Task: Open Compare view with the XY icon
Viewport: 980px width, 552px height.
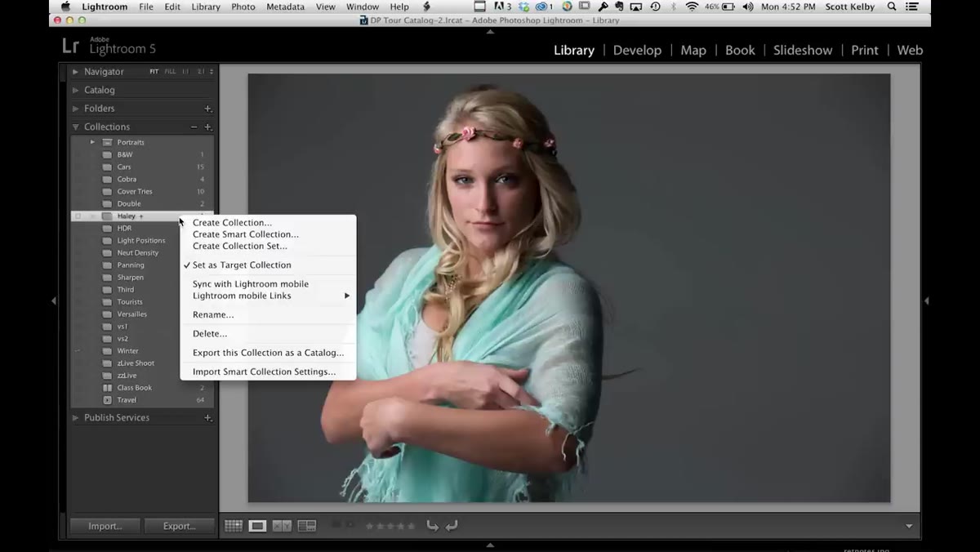Action: click(x=282, y=526)
